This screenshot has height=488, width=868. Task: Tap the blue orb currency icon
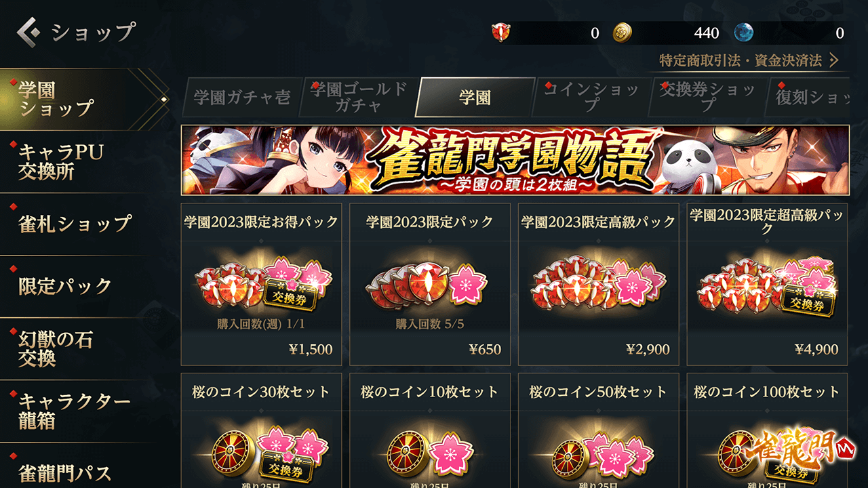744,33
